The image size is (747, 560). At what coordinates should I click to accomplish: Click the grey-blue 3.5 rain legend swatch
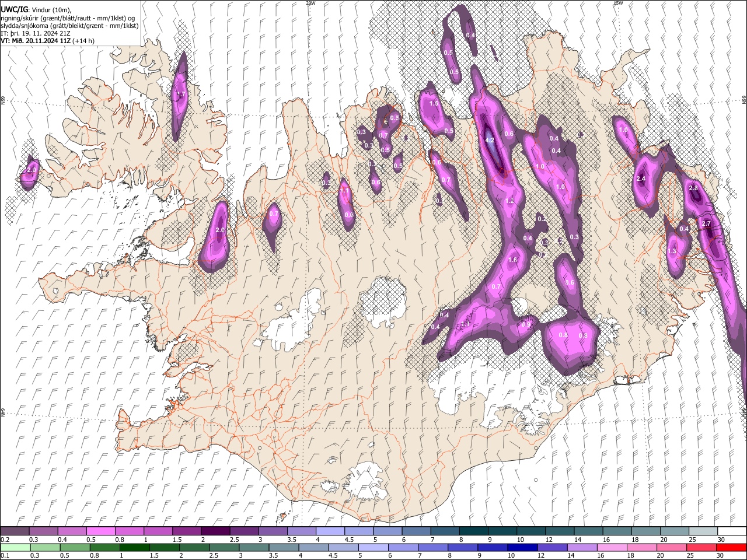coord(284,547)
